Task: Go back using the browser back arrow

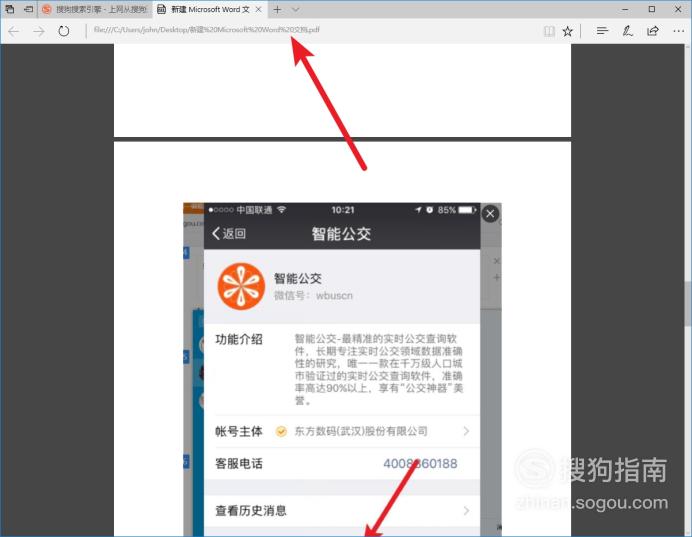Action: (13, 31)
